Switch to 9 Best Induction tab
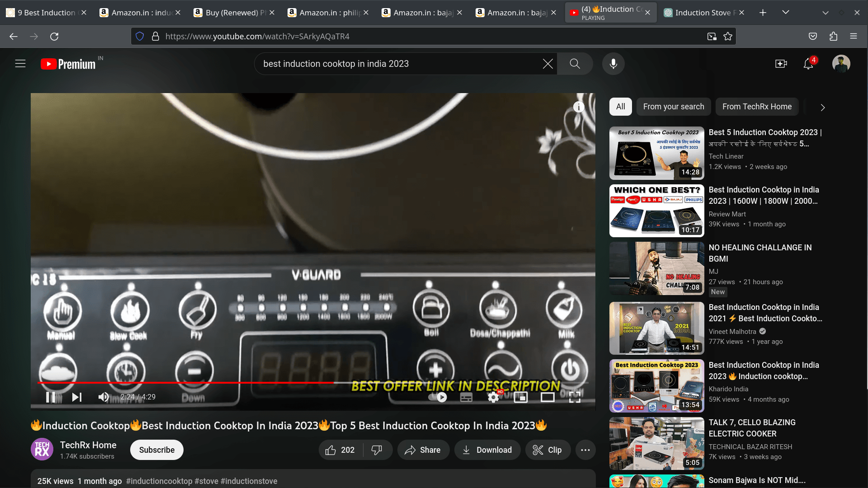This screenshot has height=488, width=868. [x=45, y=13]
